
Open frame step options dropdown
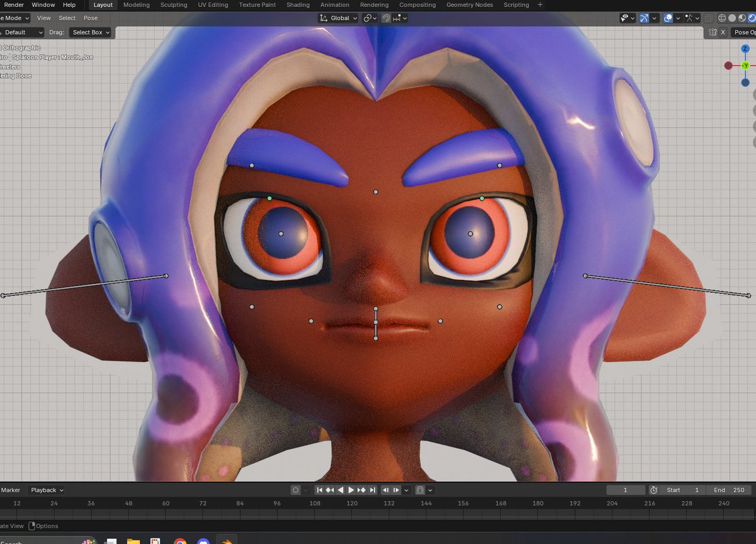click(x=406, y=490)
